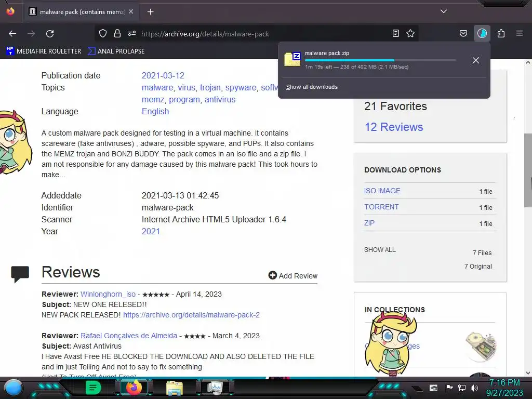532x399 pixels.
Task: Open the spyware topic link
Action: pyautogui.click(x=241, y=87)
